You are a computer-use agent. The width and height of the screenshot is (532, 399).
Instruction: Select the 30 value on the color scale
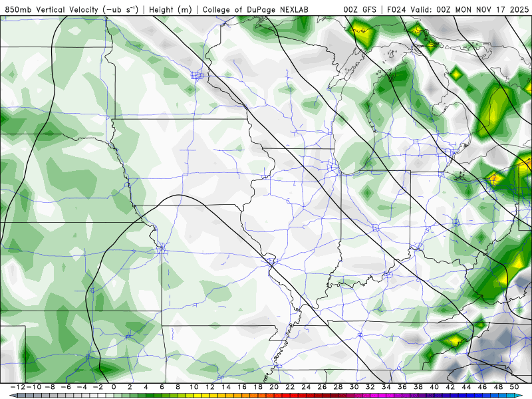pos(354,387)
